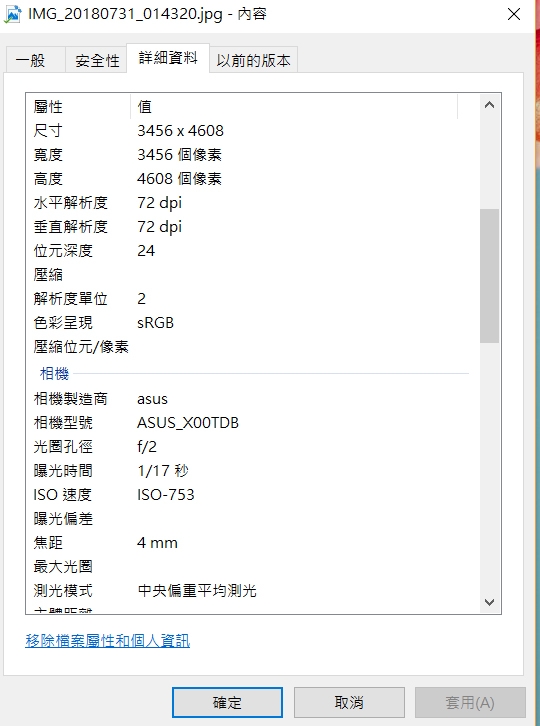Select the 最大光圈 row
Screen dimensions: 540x726
[x=252, y=567]
